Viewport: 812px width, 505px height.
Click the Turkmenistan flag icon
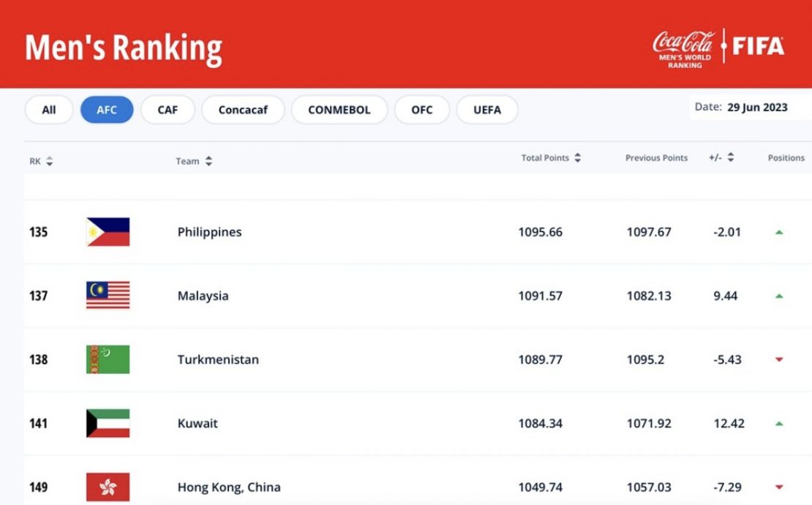108,359
